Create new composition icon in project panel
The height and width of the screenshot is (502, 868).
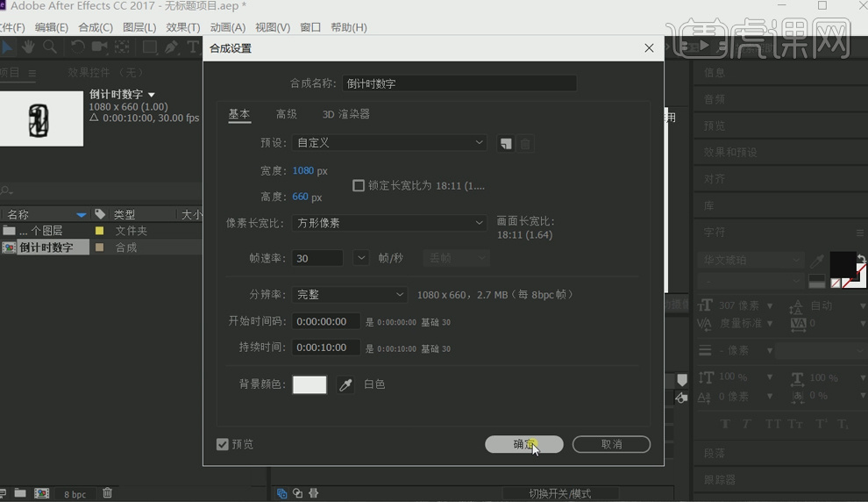point(41,492)
